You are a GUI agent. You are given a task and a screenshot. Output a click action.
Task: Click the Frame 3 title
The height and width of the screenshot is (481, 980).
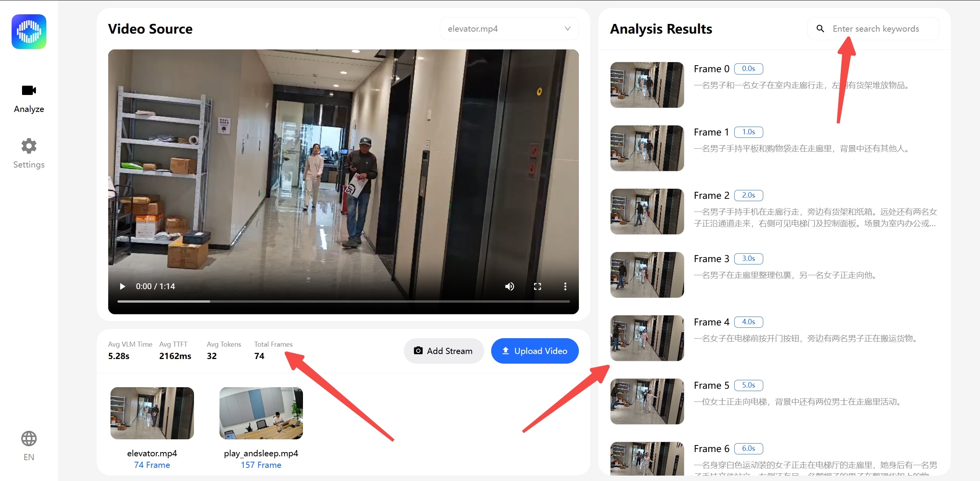click(711, 259)
